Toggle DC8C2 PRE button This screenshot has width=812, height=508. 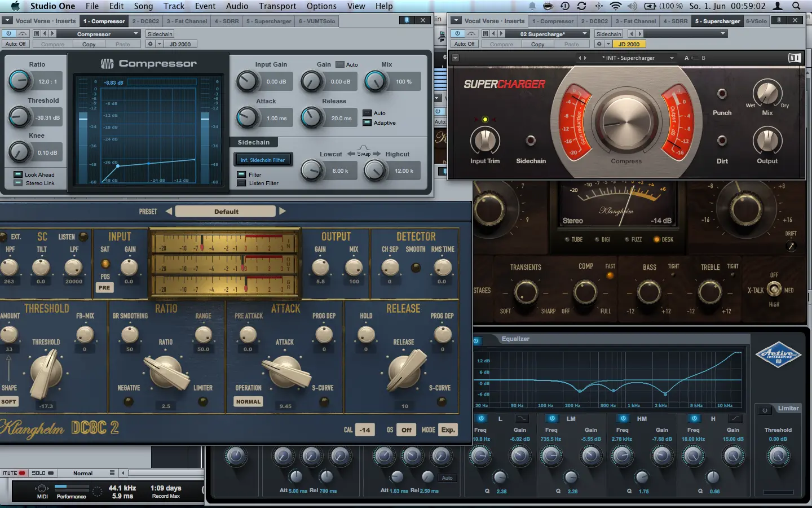tap(104, 287)
